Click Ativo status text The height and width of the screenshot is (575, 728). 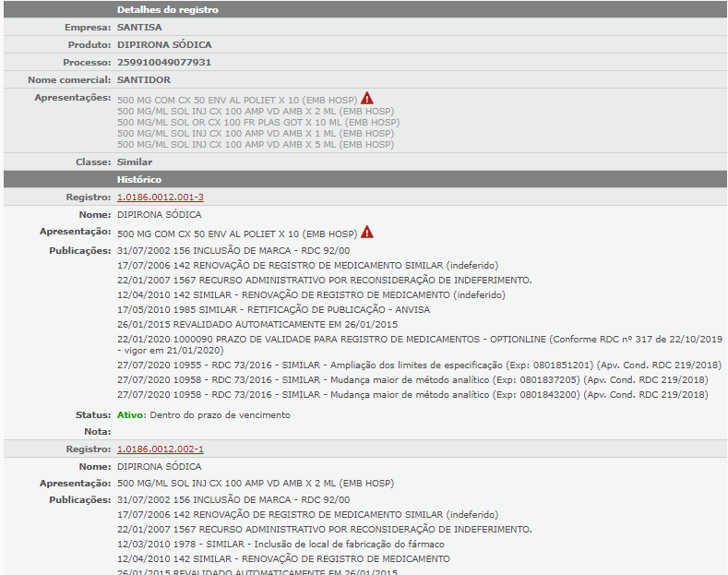pyautogui.click(x=129, y=415)
